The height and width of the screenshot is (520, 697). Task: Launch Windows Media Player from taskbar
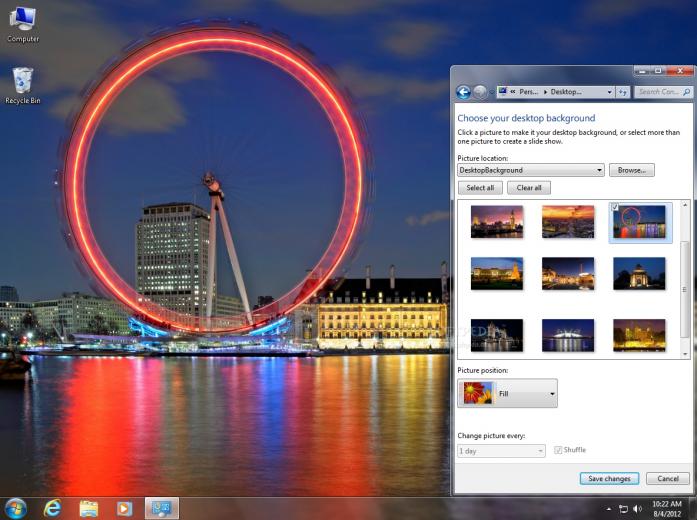[x=124, y=508]
